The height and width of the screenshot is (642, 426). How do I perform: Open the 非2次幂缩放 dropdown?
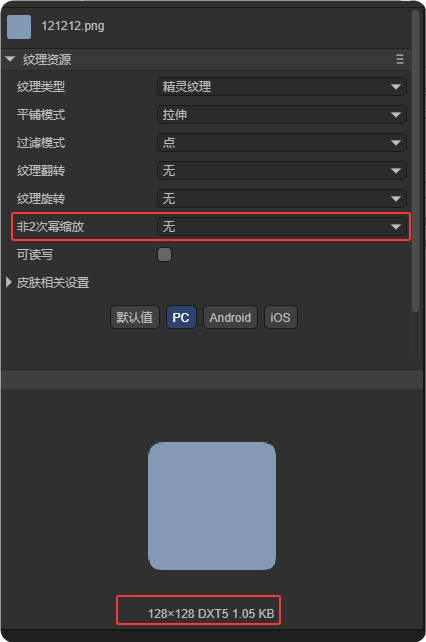(x=282, y=226)
